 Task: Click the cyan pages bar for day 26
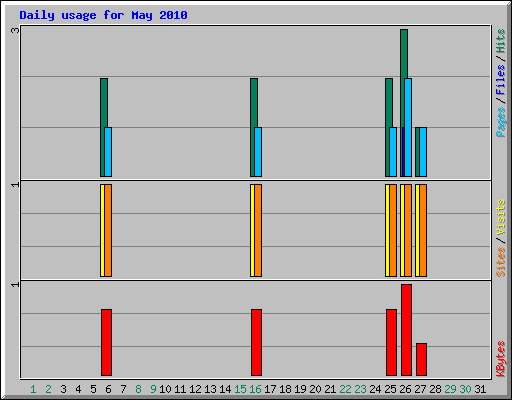tap(408, 127)
